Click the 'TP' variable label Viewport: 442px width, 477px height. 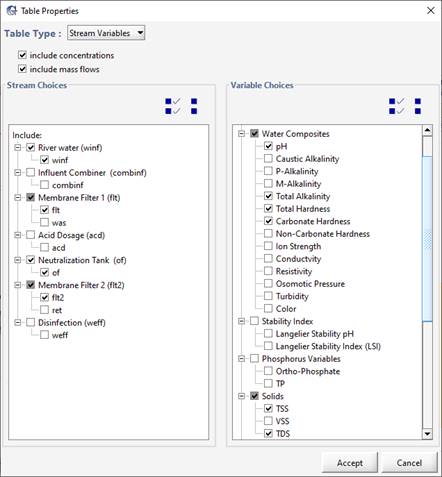[x=280, y=384]
